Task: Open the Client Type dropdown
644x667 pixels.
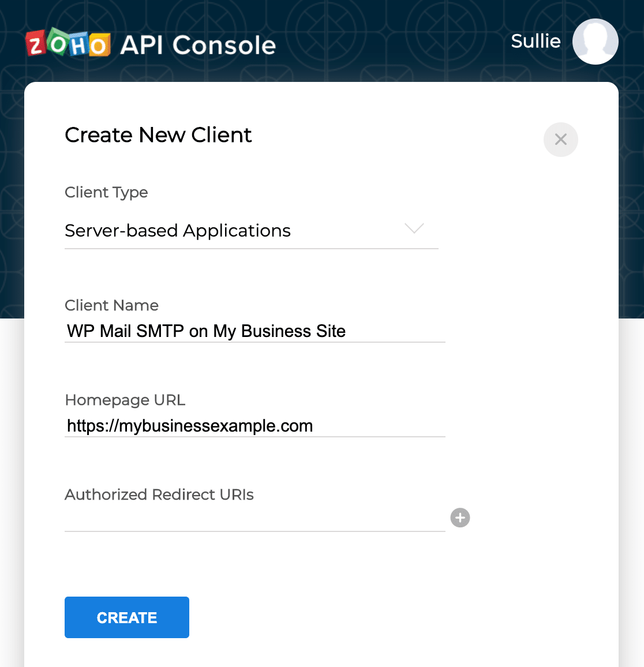Action: pyautogui.click(x=252, y=231)
